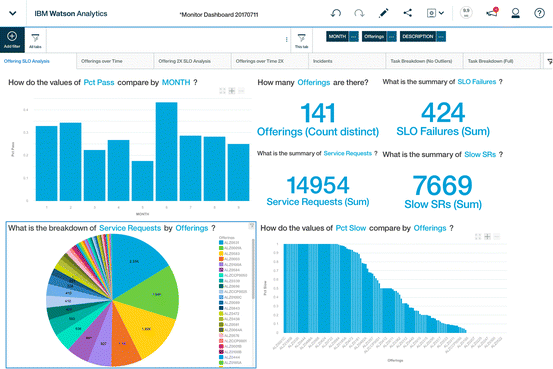The height and width of the screenshot is (369, 553).
Task: Click the Undo arrow icon
Action: click(336, 13)
